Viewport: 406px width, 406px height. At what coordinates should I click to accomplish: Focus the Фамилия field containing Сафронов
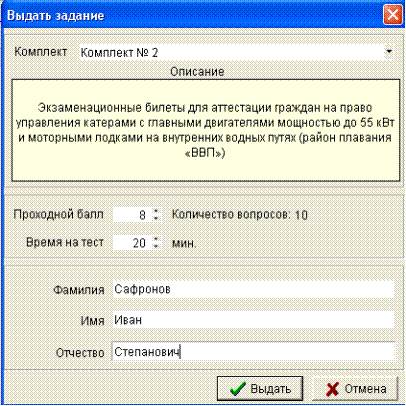point(253,289)
